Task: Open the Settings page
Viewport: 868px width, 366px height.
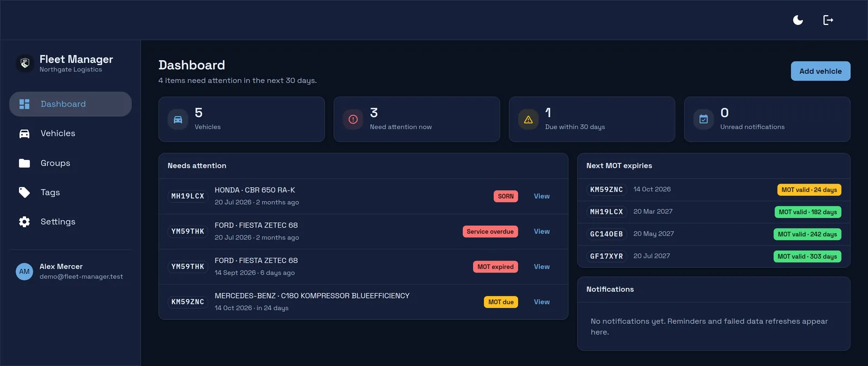Action: pos(71,222)
